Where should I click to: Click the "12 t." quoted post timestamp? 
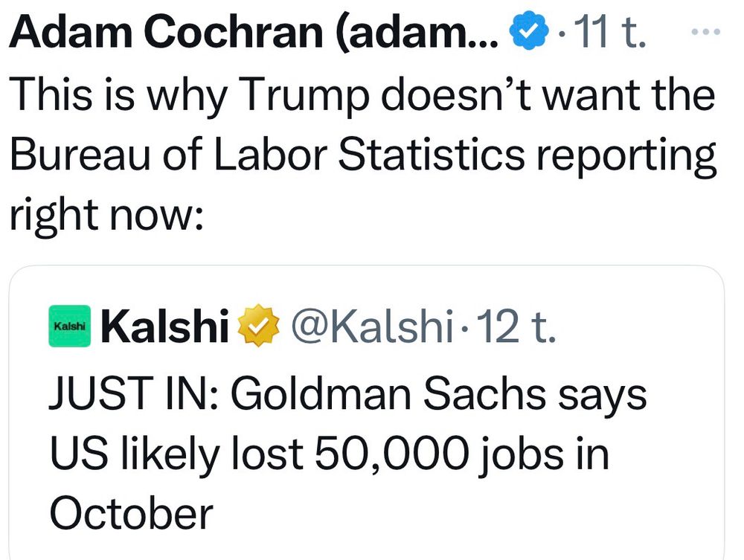[513, 328]
